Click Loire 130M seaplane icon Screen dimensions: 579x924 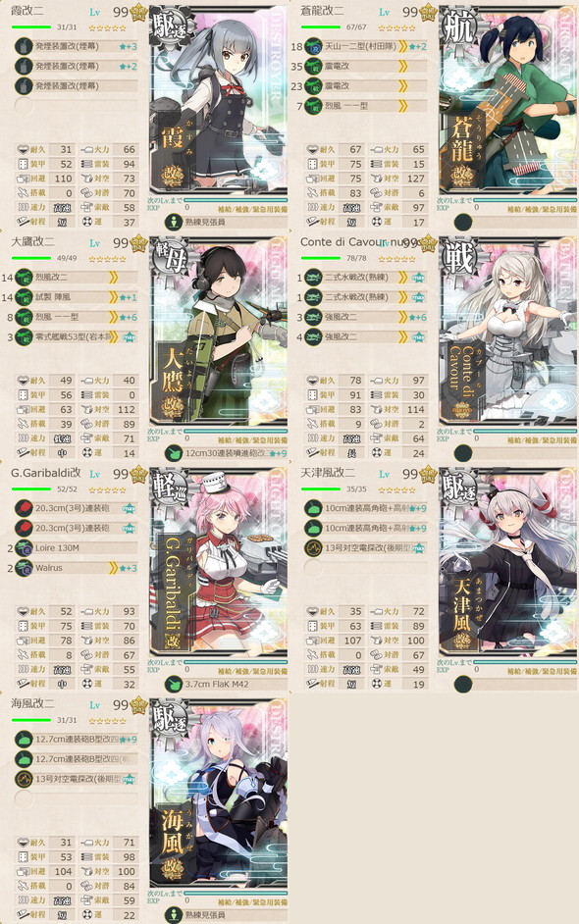tap(24, 548)
